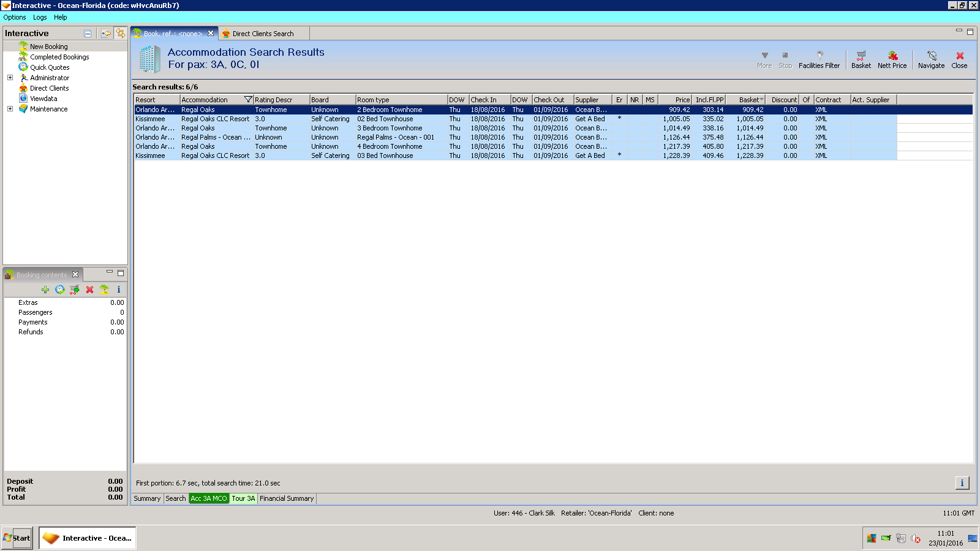Open the Logs menu
The image size is (980, 551).
coord(40,17)
